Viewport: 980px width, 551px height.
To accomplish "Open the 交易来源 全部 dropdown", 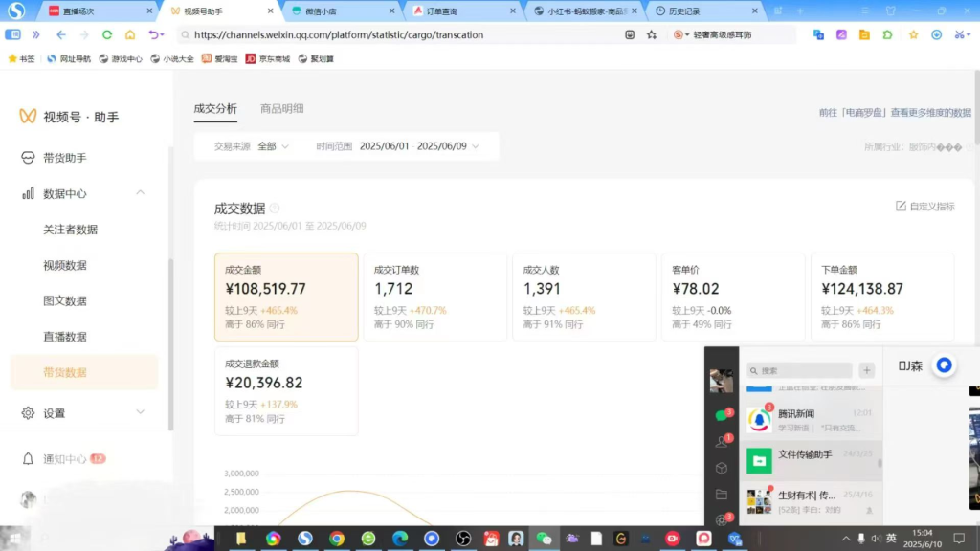I will [x=273, y=146].
